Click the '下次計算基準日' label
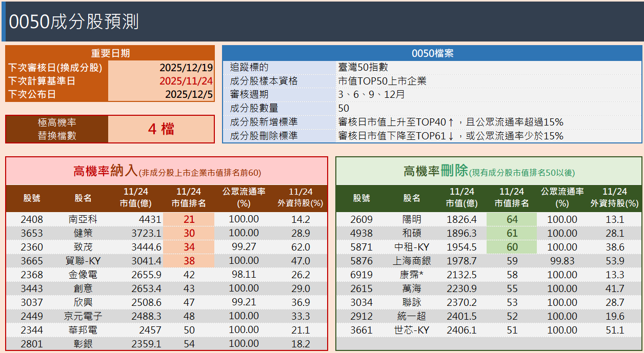 (x=42, y=81)
